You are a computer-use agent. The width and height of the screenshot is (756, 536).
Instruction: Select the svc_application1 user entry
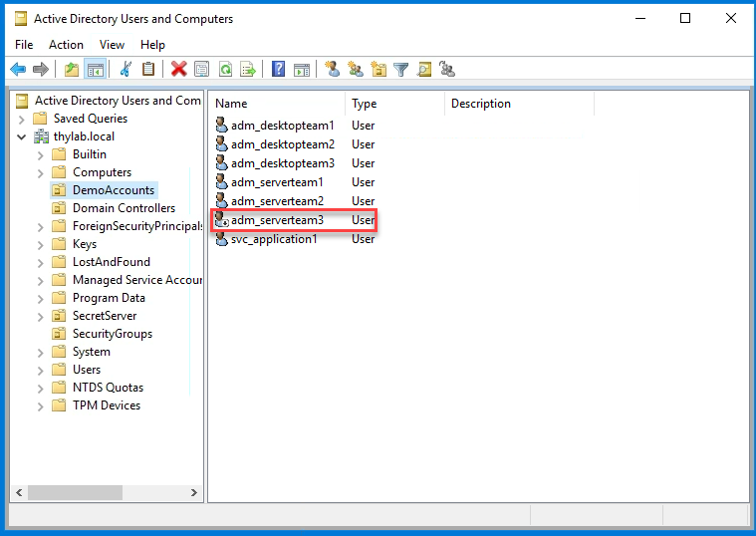click(274, 239)
